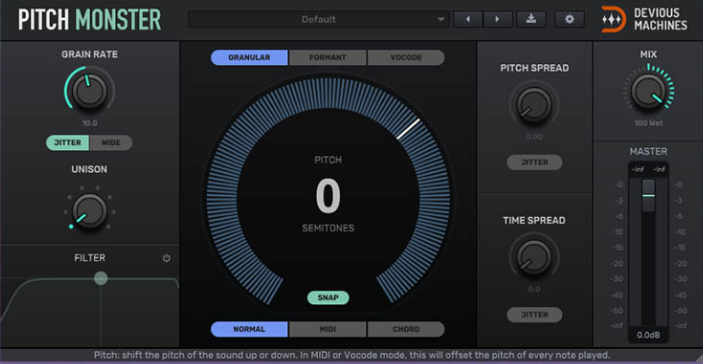Click the white pitch dial pointer

[x=408, y=129]
